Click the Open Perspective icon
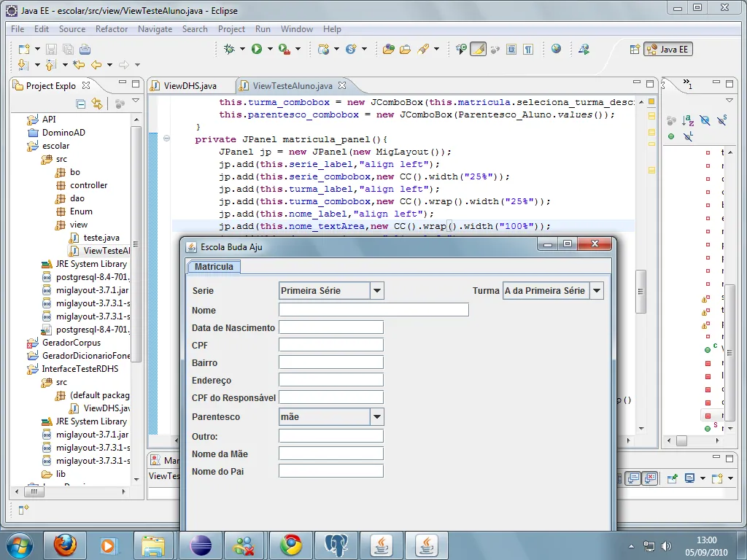 [x=635, y=50]
